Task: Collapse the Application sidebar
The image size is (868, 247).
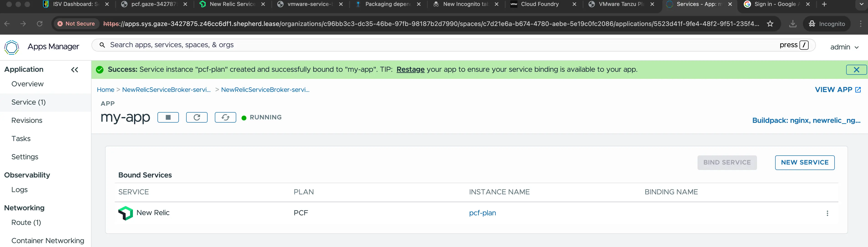Action: pyautogui.click(x=74, y=70)
